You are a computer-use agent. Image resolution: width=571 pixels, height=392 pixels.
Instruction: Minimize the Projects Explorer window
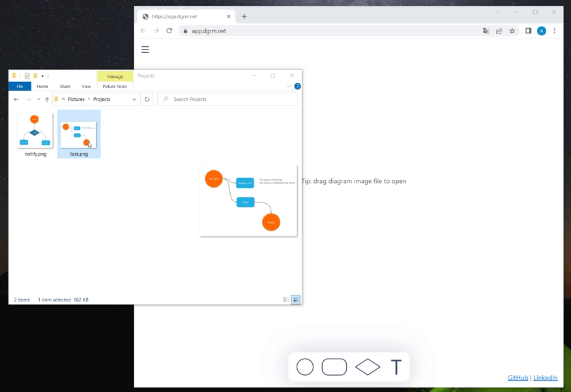click(x=254, y=76)
